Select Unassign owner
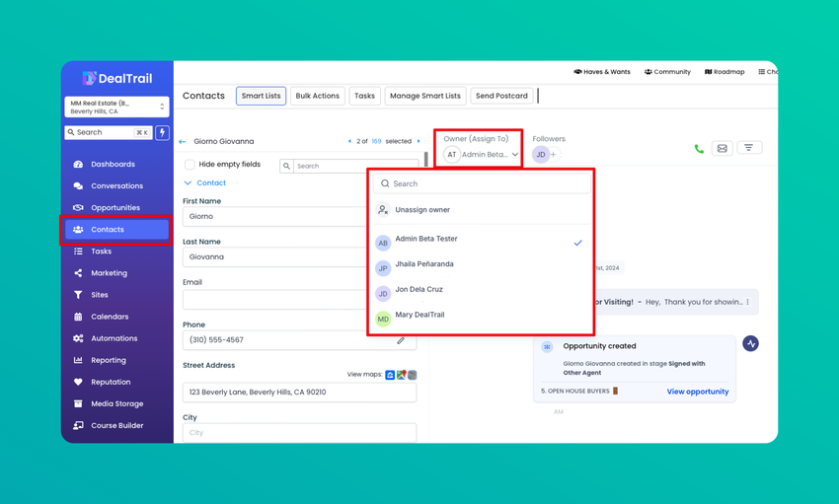The width and height of the screenshot is (839, 504). click(422, 210)
